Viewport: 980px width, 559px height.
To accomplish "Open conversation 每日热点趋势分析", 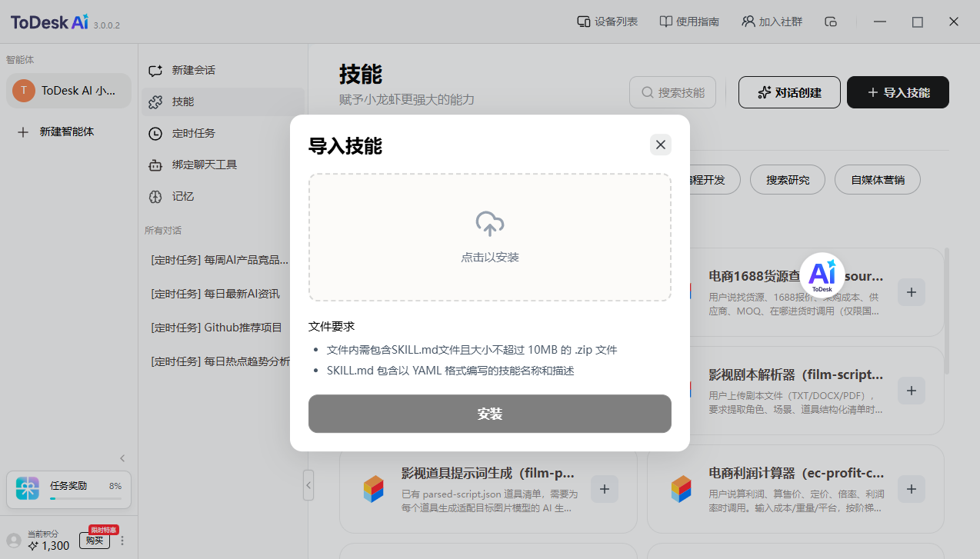I will (x=220, y=361).
